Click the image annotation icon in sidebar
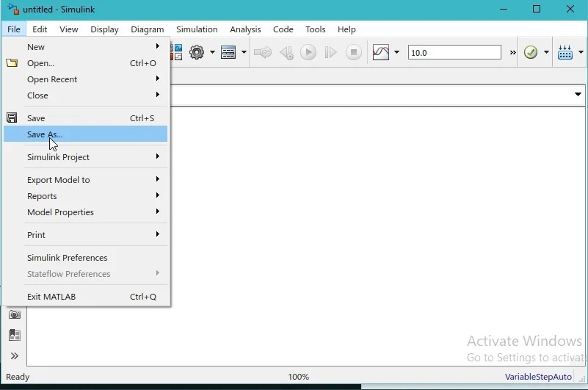588x390 pixels. coord(15,335)
